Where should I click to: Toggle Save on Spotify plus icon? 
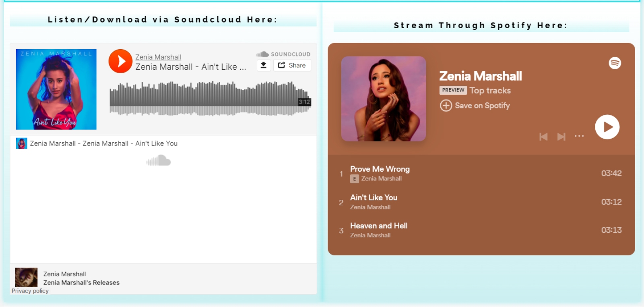[x=446, y=106]
